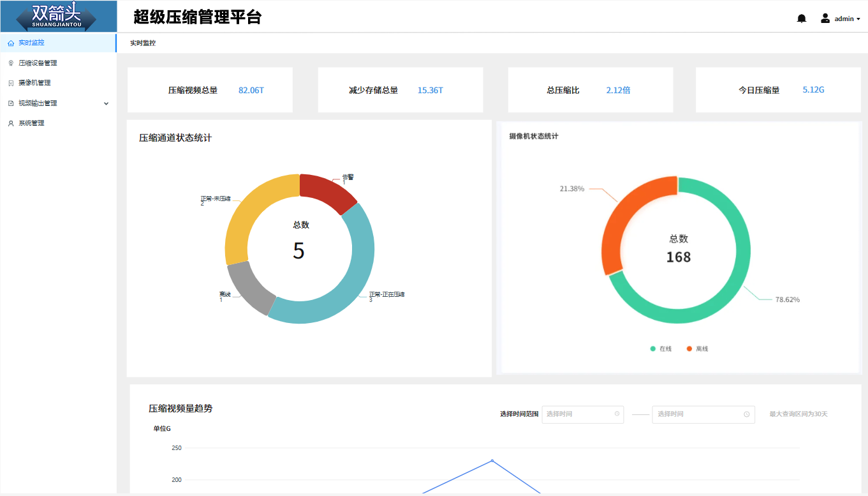
Task: Click the icon beside 视频输出管理
Action: coord(10,103)
